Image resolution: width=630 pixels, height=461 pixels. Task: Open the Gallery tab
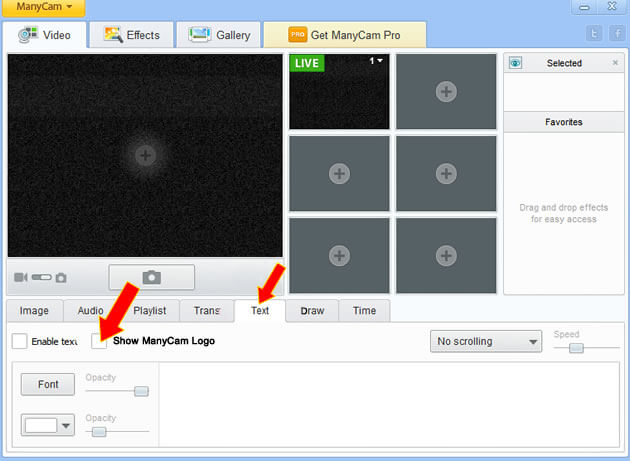tap(219, 35)
